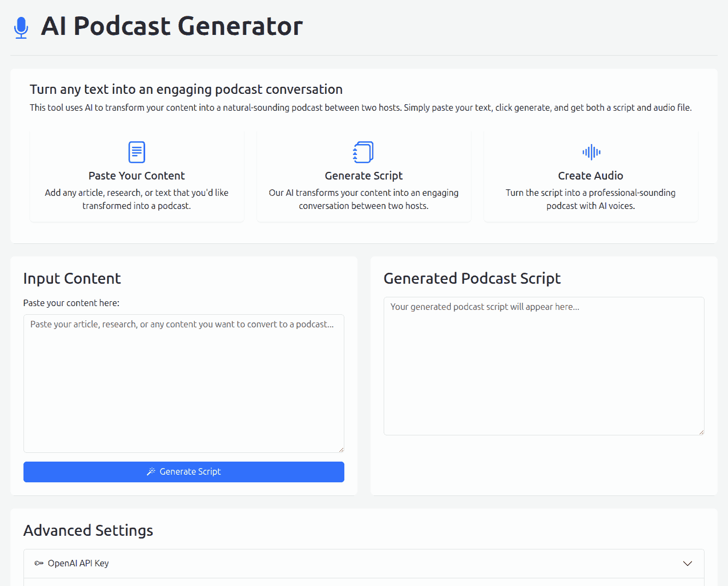Select the Create Audio card heading
This screenshot has height=586, width=728.
590,176
